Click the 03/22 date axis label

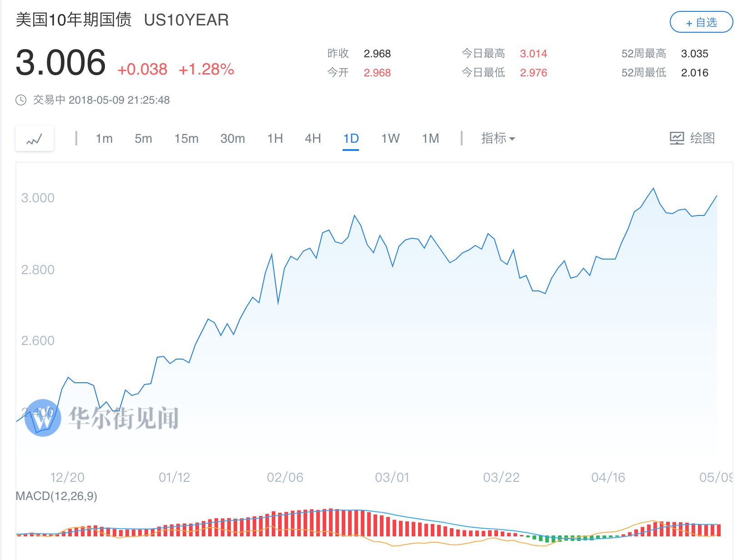pyautogui.click(x=501, y=477)
